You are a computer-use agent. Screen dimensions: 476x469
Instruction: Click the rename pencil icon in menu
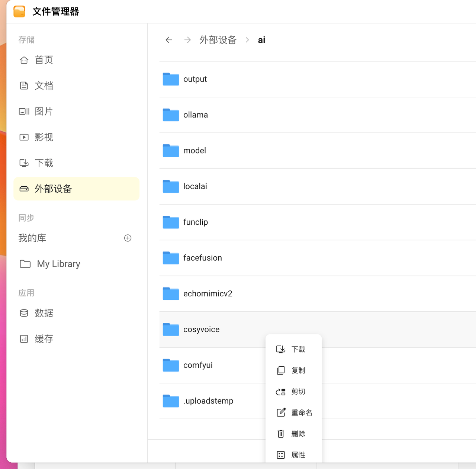281,412
